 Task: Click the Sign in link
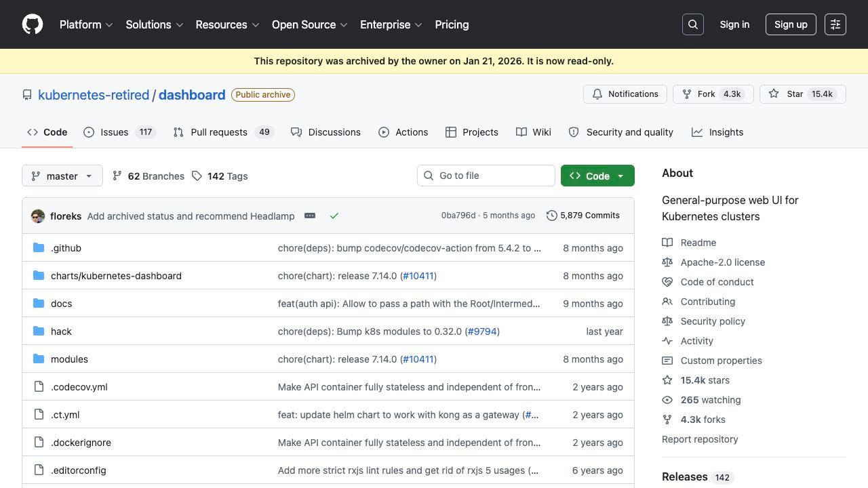click(x=734, y=24)
